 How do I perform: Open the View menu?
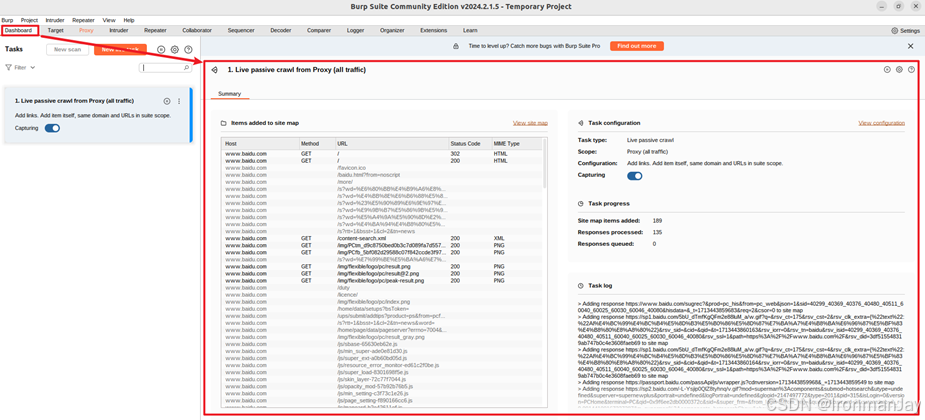[x=109, y=20]
